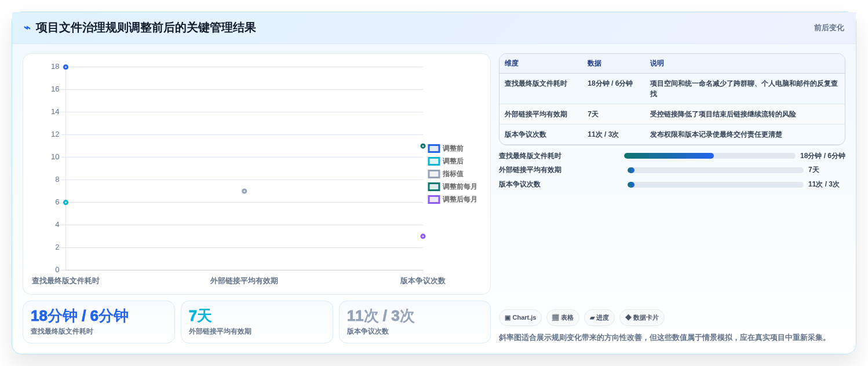
Task: Click the 进度 tag chip
Action: tap(599, 317)
